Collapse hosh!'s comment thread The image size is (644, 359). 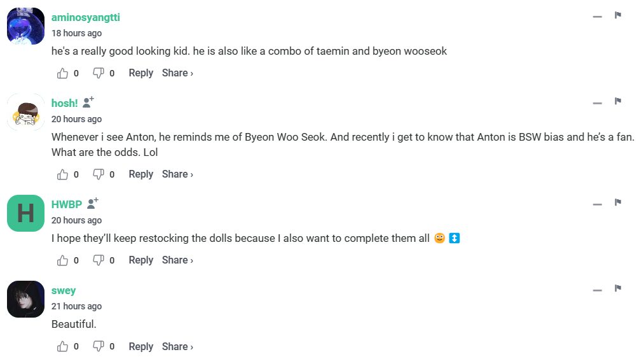(597, 102)
